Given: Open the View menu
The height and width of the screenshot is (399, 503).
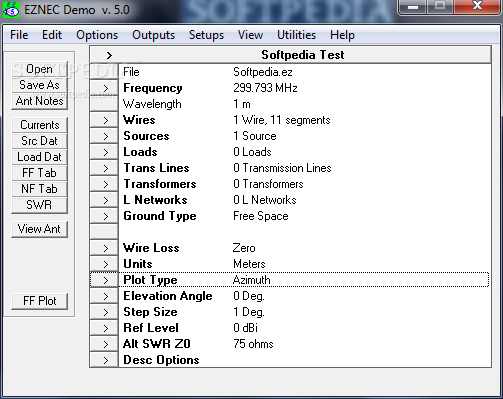Looking at the screenshot, I should point(250,35).
